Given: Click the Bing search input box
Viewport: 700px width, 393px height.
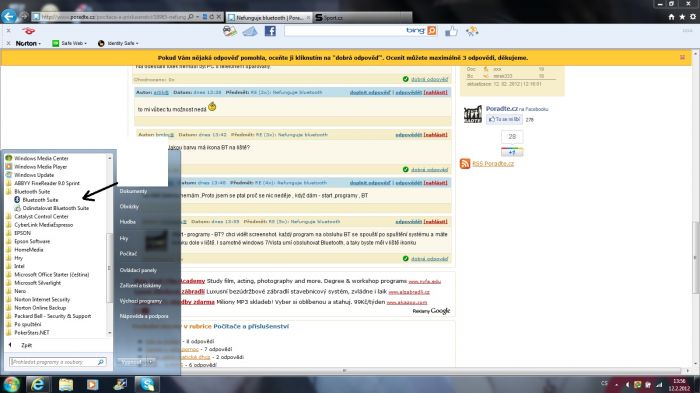Looking at the screenshot, I should (x=344, y=31).
